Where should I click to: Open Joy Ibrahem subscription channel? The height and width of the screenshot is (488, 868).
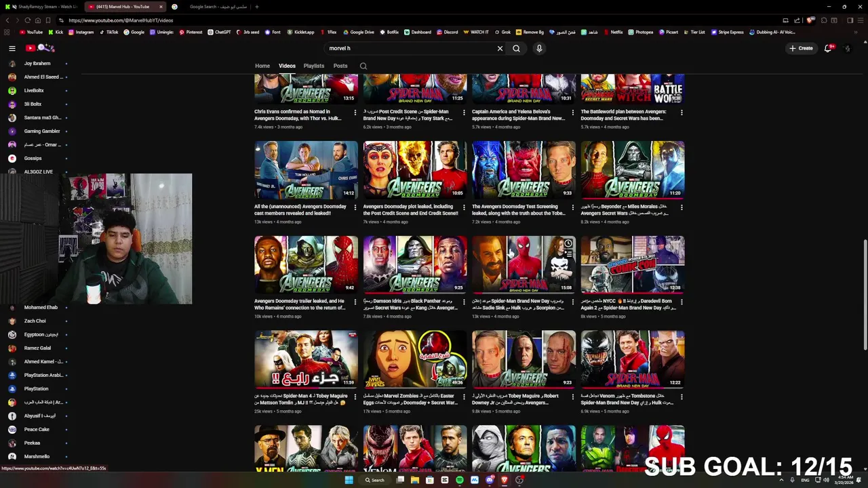37,63
